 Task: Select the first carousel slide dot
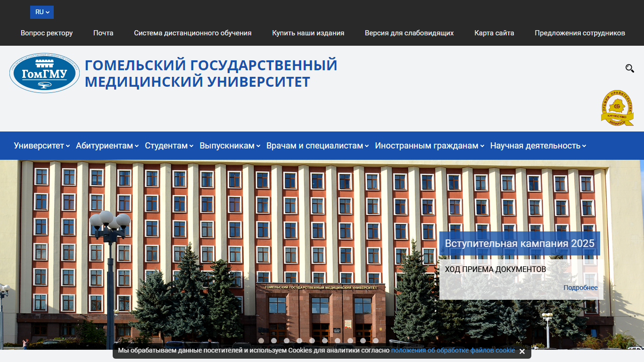pyautogui.click(x=261, y=340)
